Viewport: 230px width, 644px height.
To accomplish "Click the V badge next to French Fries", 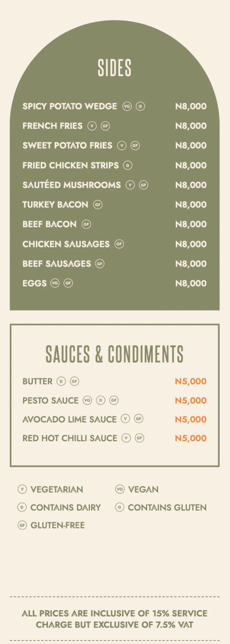I will click(92, 126).
